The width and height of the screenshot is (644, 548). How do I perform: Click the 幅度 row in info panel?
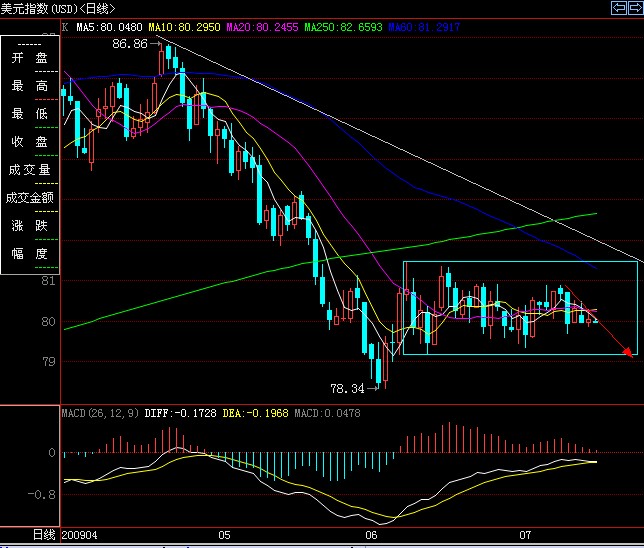(x=30, y=253)
